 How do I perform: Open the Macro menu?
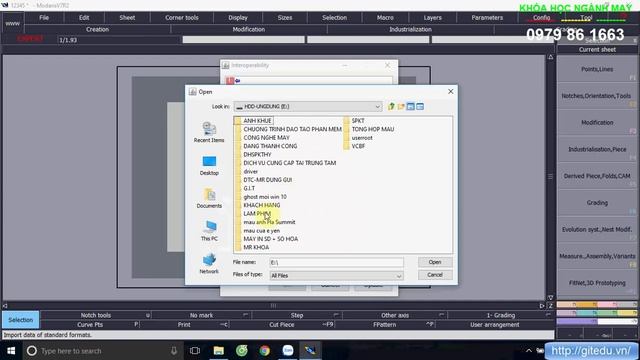coord(385,18)
